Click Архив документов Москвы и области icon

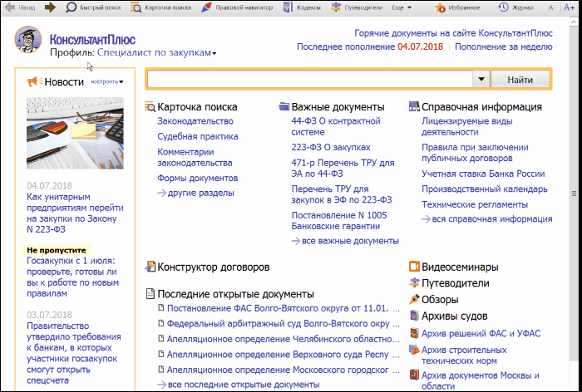point(414,375)
